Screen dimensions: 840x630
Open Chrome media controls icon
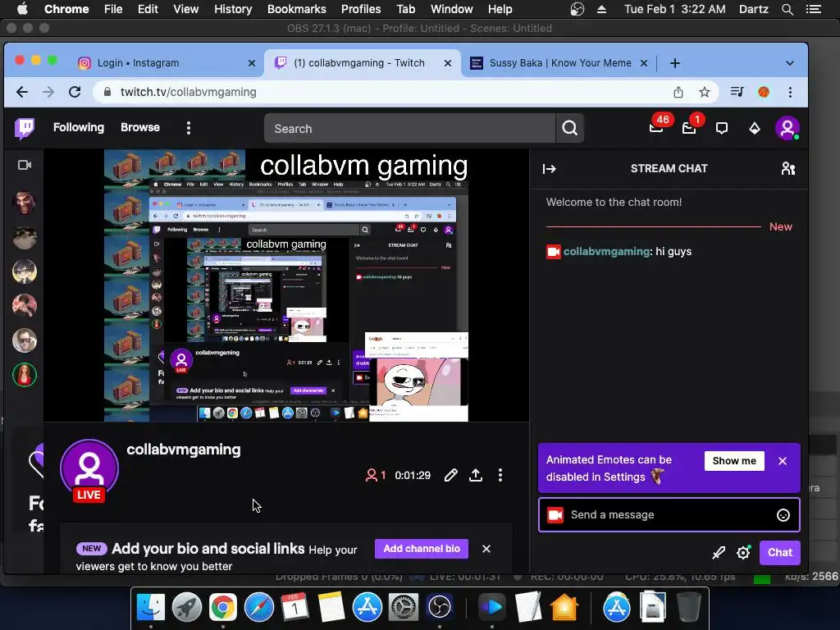pyautogui.click(x=737, y=92)
